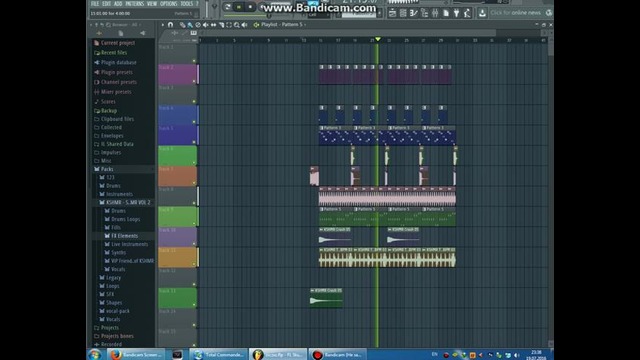Open the VIEW menu

(x=152, y=4)
